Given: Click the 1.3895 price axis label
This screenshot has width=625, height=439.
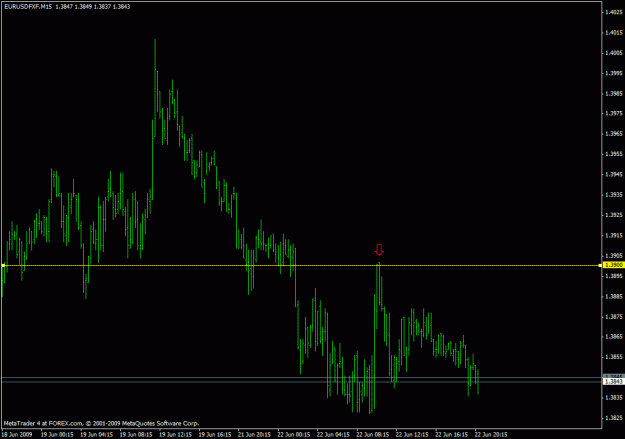Looking at the screenshot, I should pos(614,276).
